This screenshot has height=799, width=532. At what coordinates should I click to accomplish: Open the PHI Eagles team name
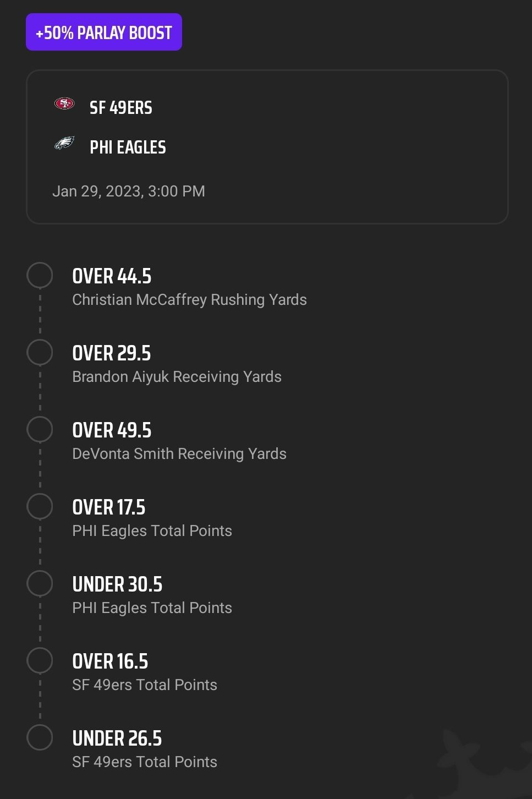[x=128, y=147]
